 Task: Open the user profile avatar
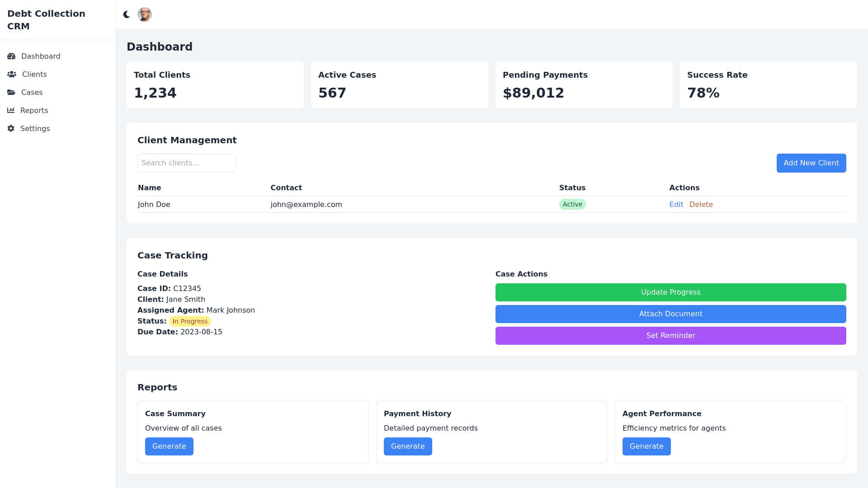click(x=145, y=14)
